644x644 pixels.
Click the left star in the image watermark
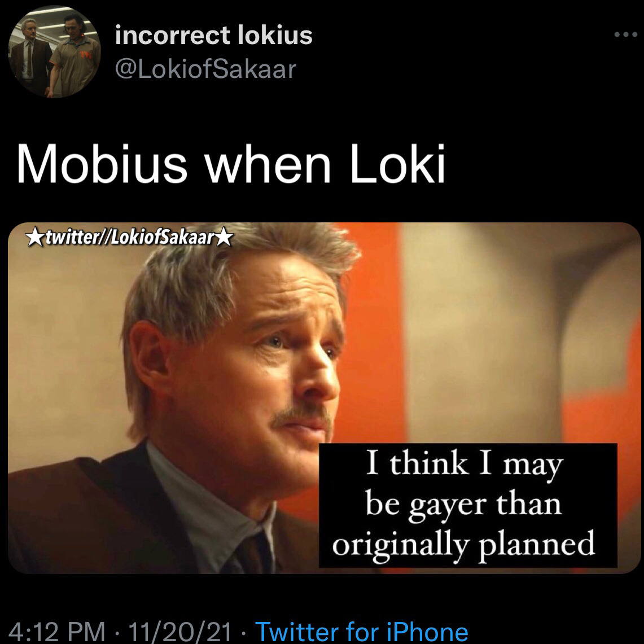point(36,238)
